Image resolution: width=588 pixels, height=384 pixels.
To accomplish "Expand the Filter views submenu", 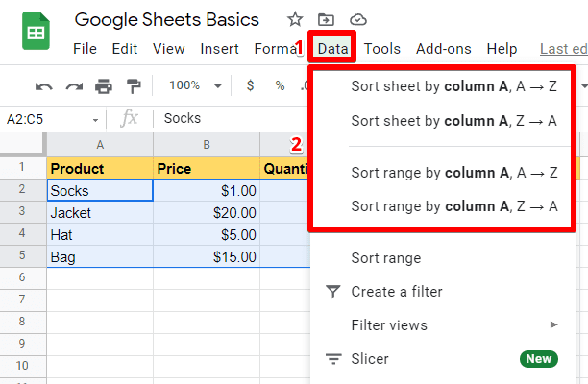I will pos(553,325).
